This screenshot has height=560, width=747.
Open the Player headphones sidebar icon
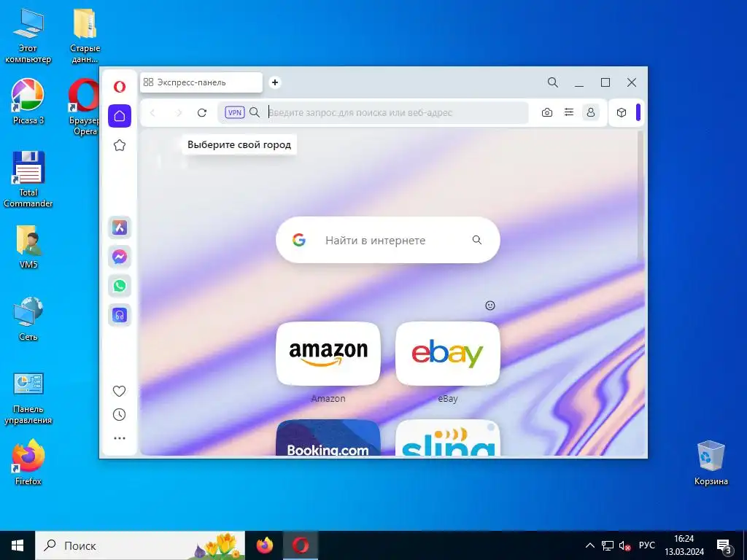tap(120, 315)
